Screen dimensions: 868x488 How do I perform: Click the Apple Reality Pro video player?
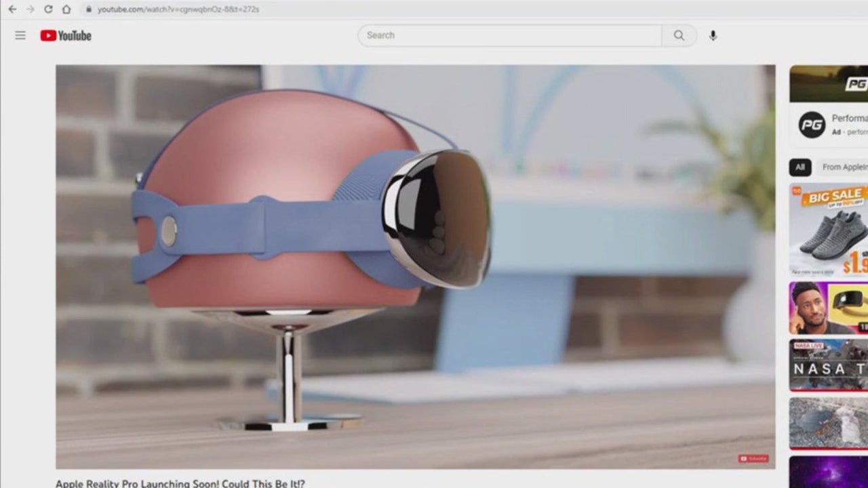tap(415, 266)
